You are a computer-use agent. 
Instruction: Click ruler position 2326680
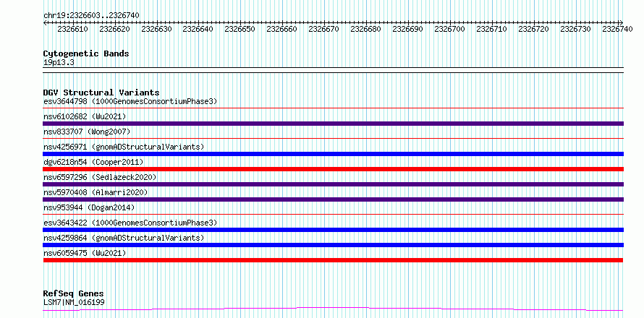point(365,29)
